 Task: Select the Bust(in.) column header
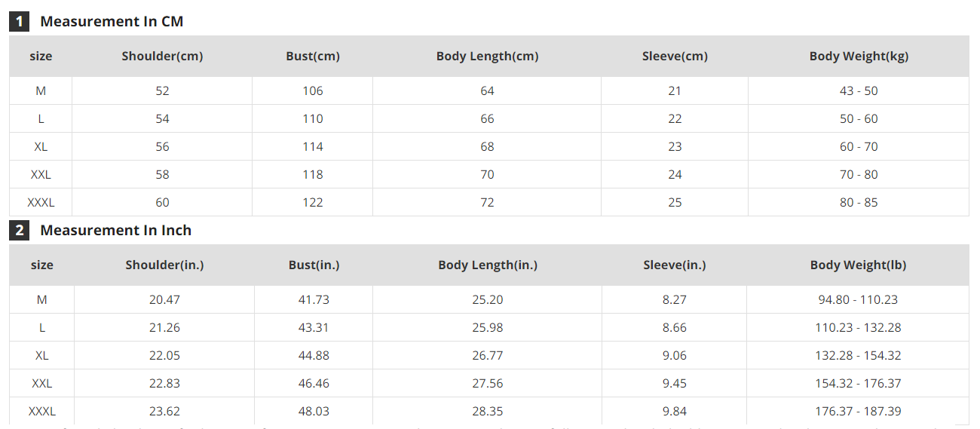pos(314,265)
